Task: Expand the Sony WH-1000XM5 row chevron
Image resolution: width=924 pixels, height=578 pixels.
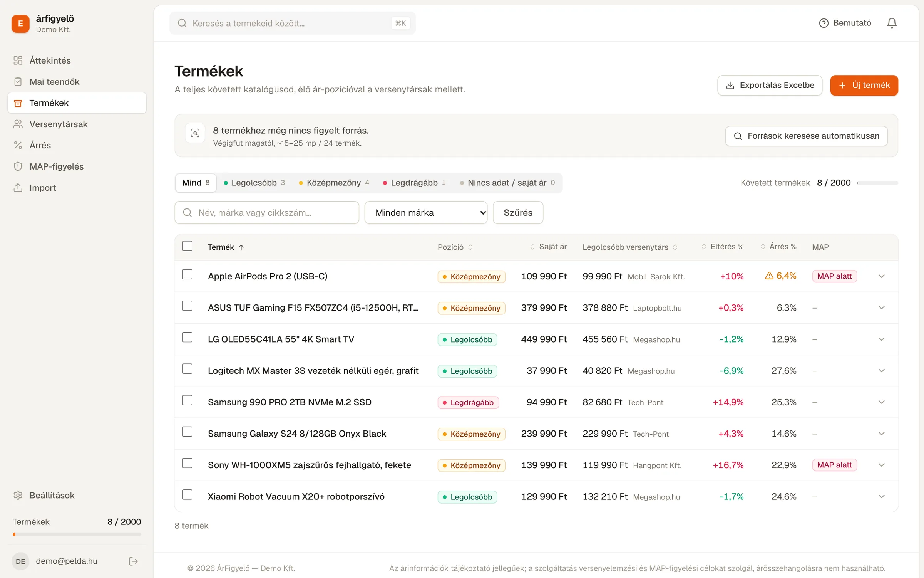Action: 882,465
